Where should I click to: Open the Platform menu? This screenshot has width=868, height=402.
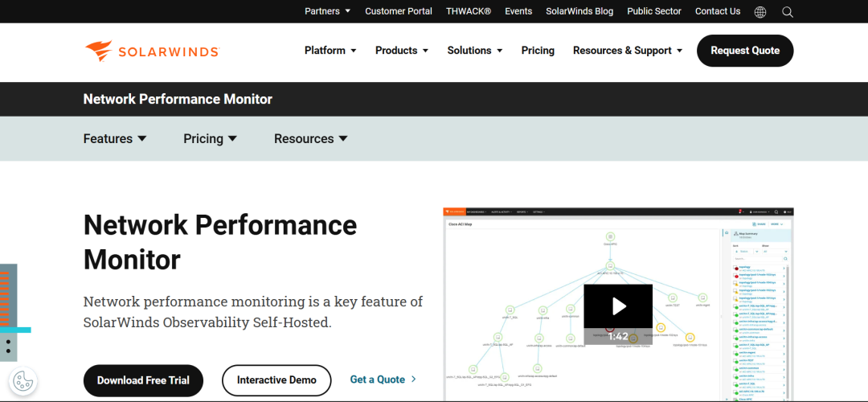click(330, 51)
